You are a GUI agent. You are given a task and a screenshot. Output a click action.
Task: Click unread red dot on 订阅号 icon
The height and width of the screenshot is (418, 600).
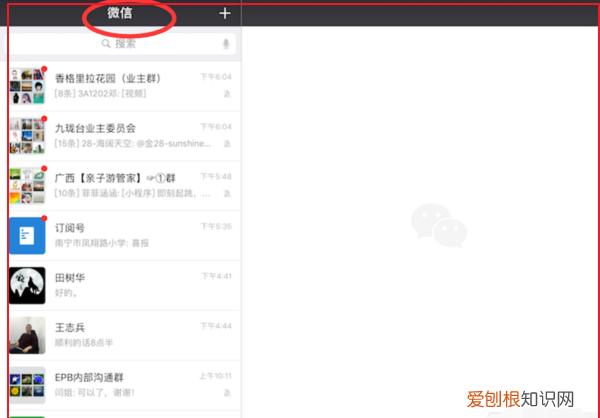pos(44,218)
